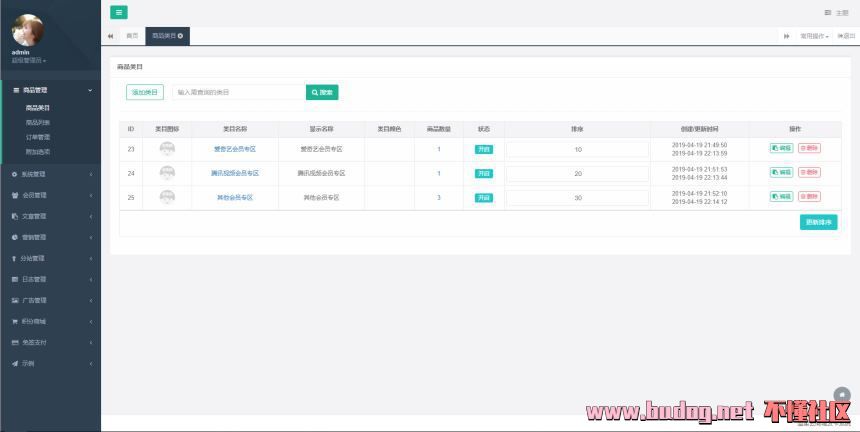Click the tab-scroll left double-arrow icon
This screenshot has width=860, height=432.
[110, 36]
